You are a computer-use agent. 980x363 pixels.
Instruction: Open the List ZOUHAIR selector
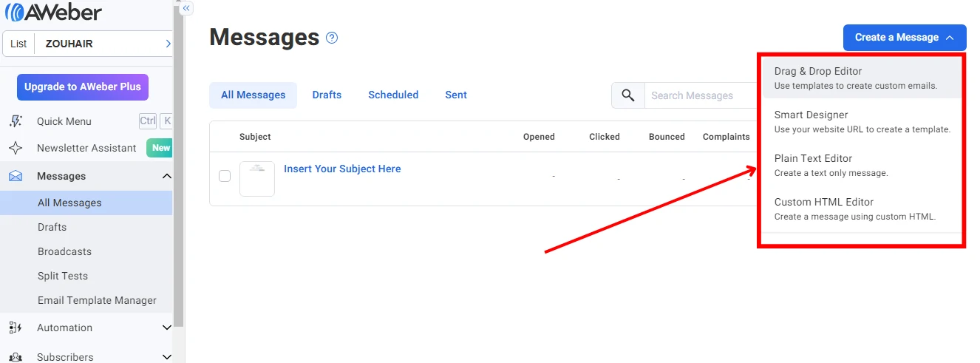click(88, 44)
